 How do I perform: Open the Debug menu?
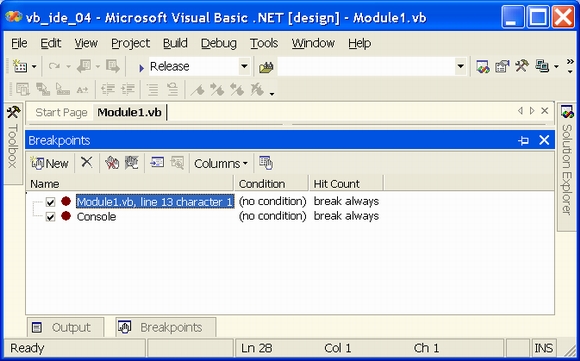click(219, 43)
